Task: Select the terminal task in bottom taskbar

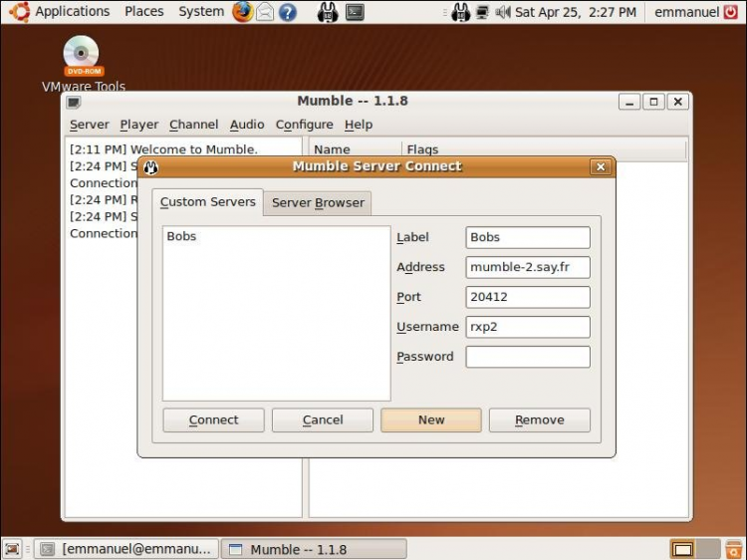Action: coord(126,549)
